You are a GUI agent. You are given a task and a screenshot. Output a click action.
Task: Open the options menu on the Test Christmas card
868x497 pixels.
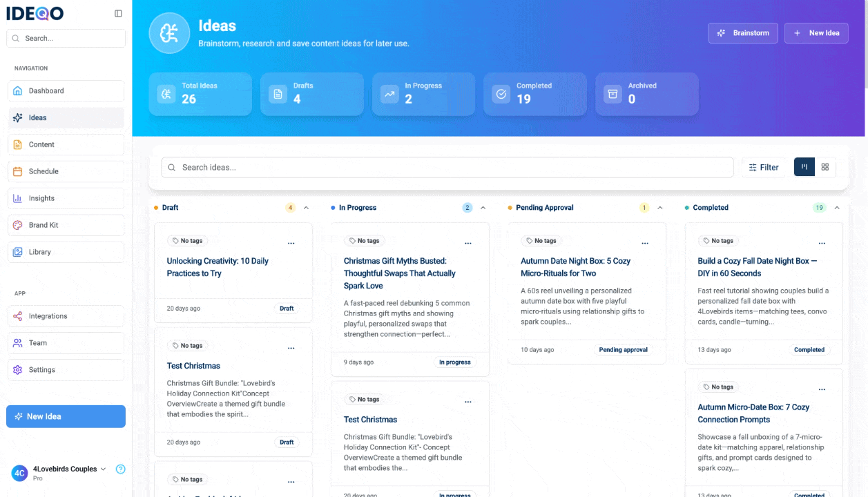coord(291,347)
